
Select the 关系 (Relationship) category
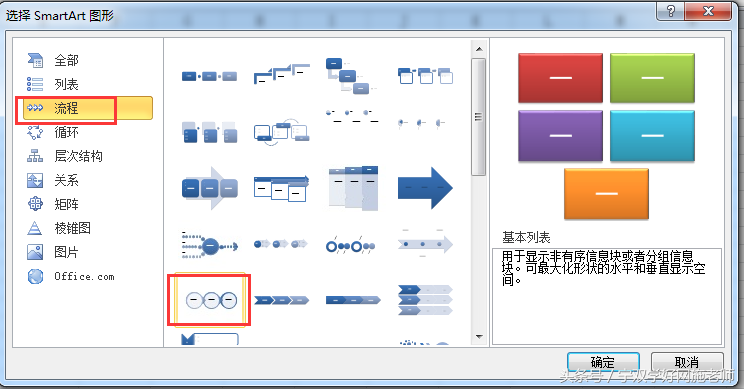point(66,180)
